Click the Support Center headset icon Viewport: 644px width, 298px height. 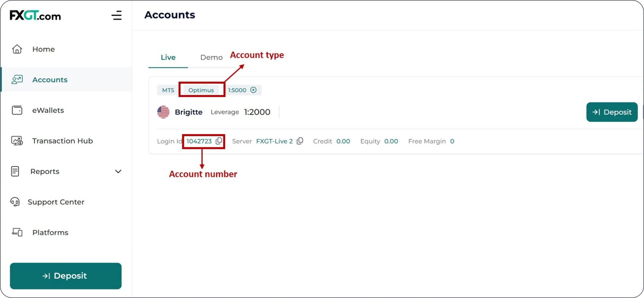(15, 202)
